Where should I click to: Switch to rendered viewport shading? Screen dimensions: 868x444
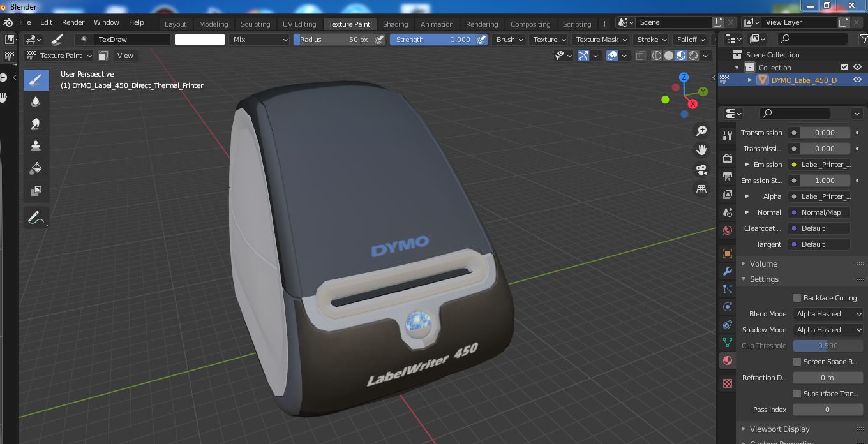pos(693,56)
